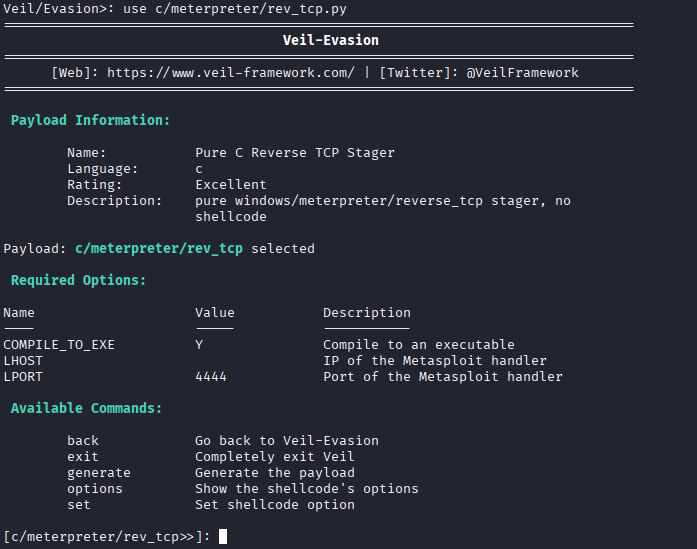697x549 pixels.
Task: Click the veil-framework.com web URL
Action: 230,73
